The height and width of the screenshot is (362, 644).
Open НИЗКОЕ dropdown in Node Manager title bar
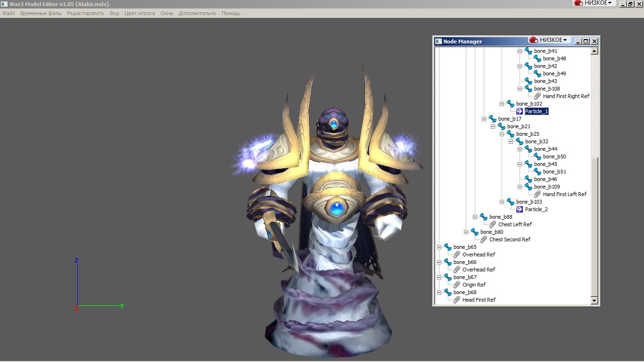click(549, 40)
